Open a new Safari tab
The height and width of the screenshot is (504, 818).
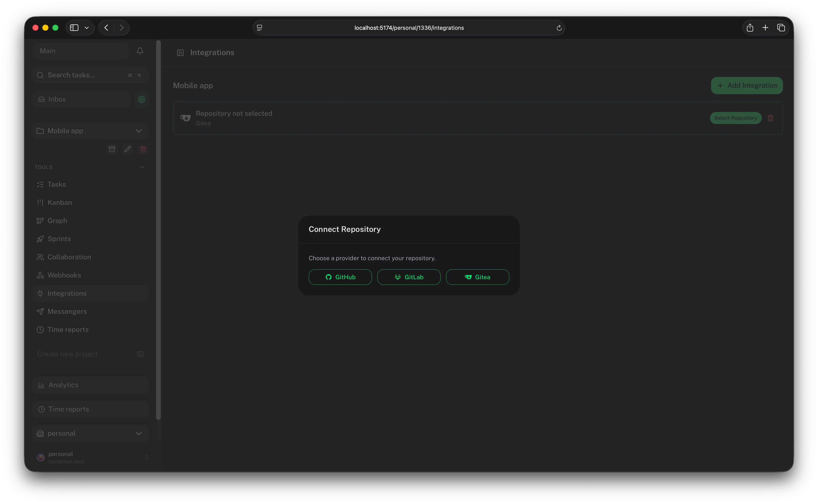pyautogui.click(x=765, y=28)
